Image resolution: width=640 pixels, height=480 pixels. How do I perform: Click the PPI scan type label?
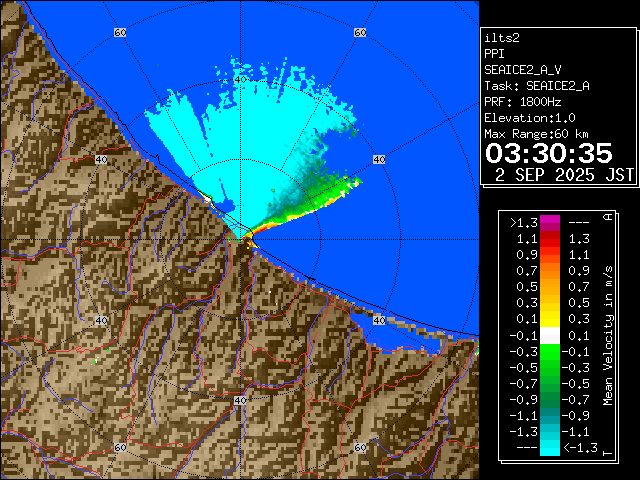coord(495,54)
